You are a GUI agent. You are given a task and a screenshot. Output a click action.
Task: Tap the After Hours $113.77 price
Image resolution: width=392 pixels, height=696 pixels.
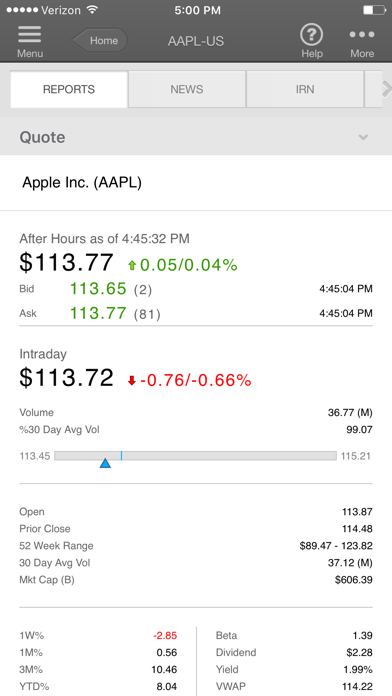[67, 262]
